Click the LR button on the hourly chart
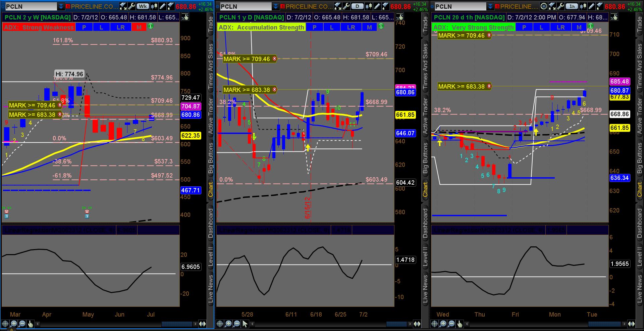This screenshot has height=331, width=644. tap(561, 28)
